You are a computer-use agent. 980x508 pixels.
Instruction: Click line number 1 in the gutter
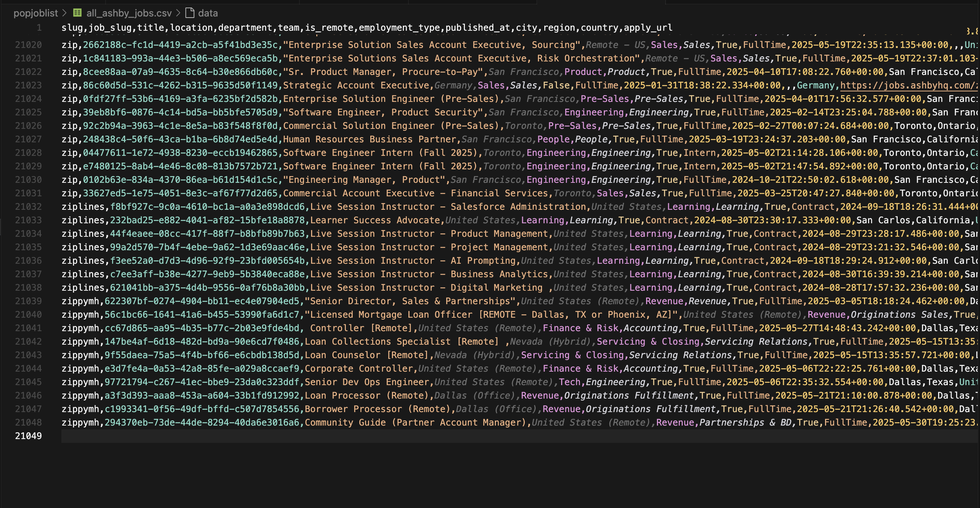(x=39, y=28)
